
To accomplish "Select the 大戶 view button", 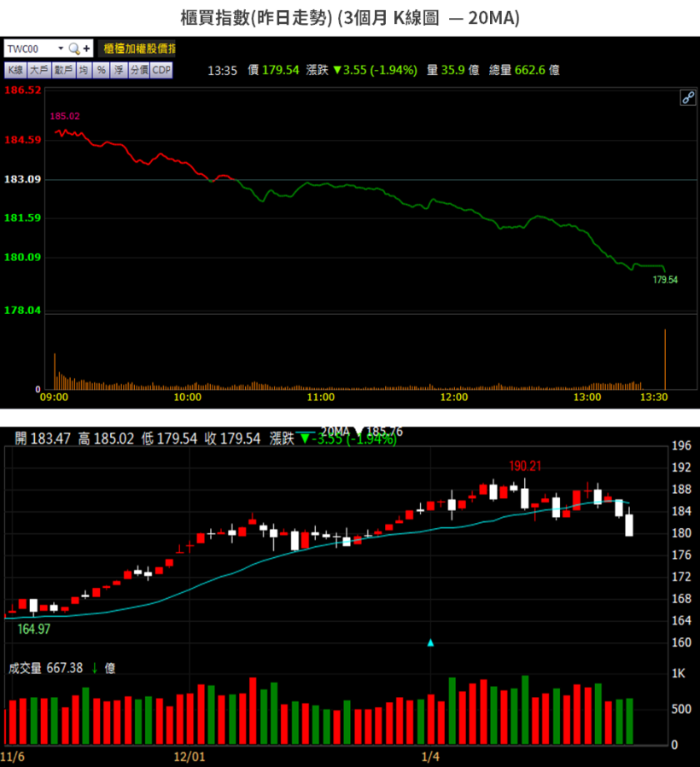I will click(x=38, y=69).
